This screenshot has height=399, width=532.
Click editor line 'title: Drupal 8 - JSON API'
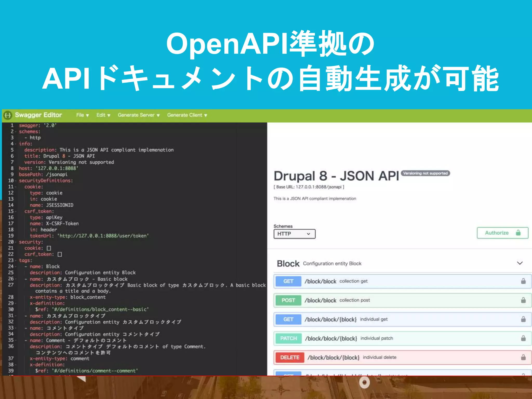pos(59,156)
